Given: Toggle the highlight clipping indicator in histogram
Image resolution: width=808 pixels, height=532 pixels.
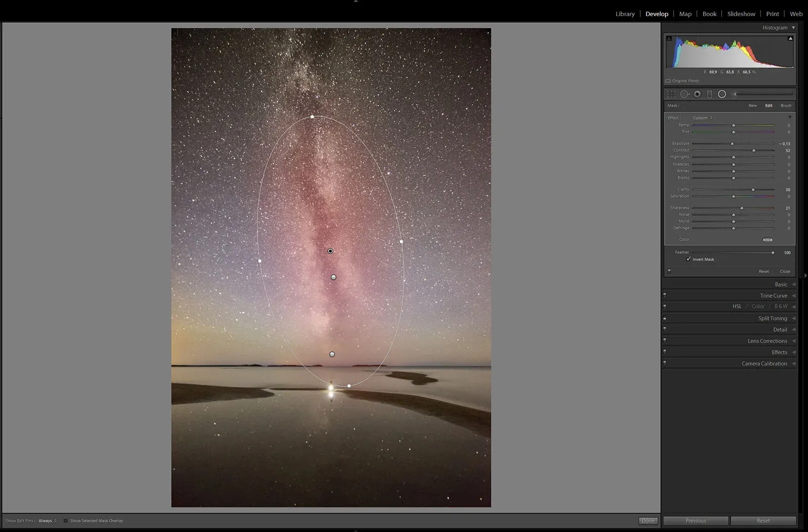Looking at the screenshot, I should [790, 38].
